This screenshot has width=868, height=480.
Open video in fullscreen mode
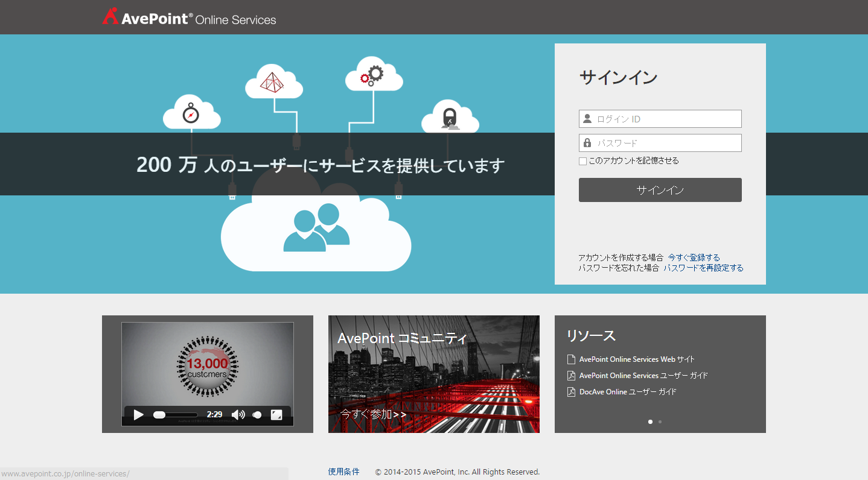[x=276, y=415]
